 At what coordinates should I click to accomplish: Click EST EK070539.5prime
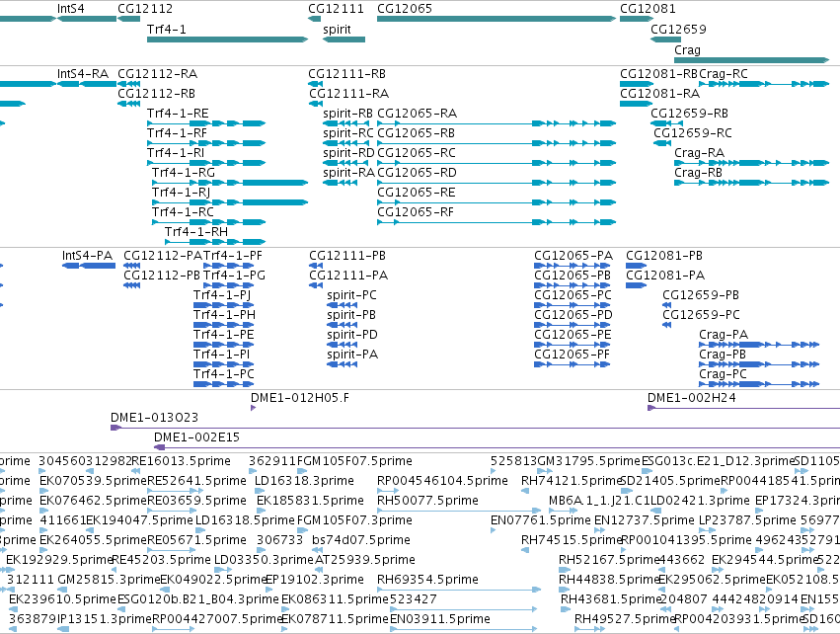[93, 481]
